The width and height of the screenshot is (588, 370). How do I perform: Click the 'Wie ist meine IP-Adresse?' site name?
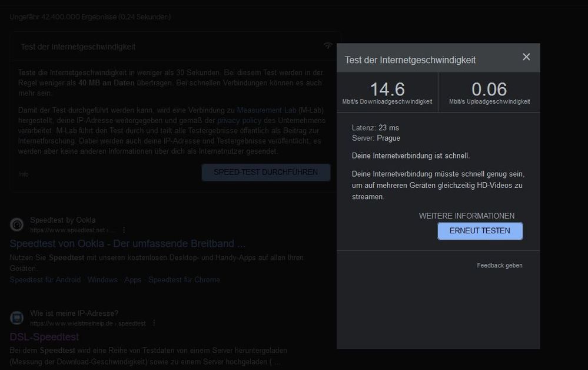pos(74,313)
